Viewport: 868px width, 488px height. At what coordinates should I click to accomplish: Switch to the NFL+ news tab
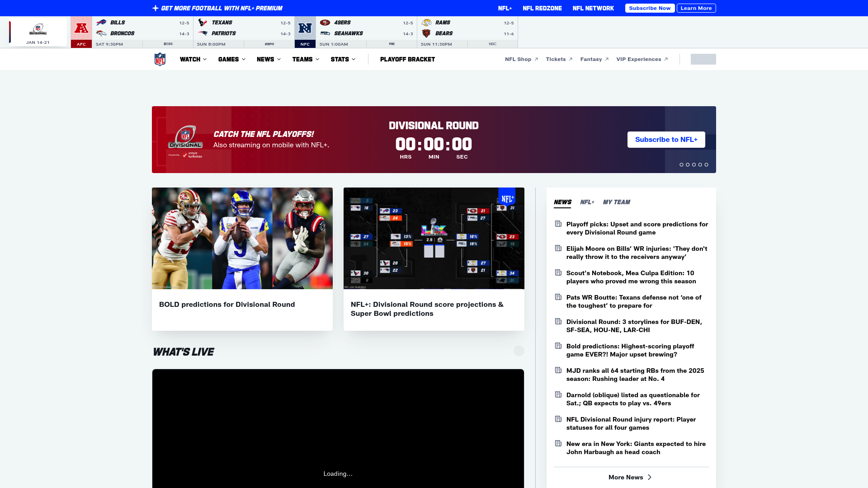click(x=587, y=202)
